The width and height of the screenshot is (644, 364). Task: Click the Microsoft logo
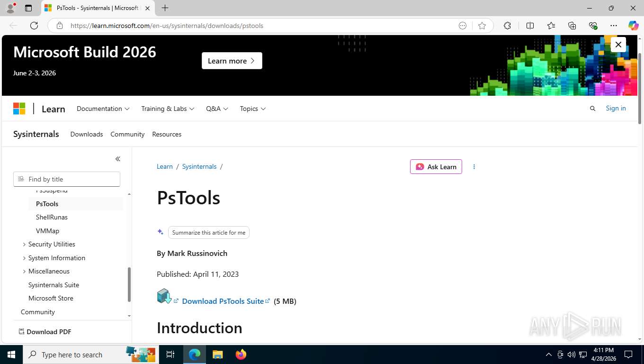19,109
